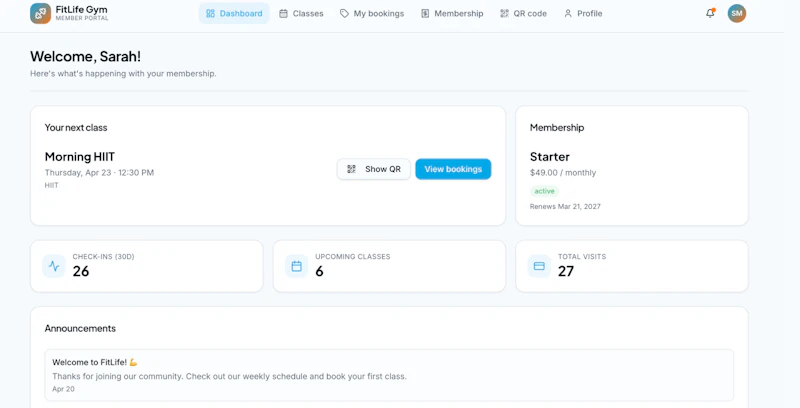Go to the Dashboard tab
Viewport: 800px width, 408px height.
(234, 13)
